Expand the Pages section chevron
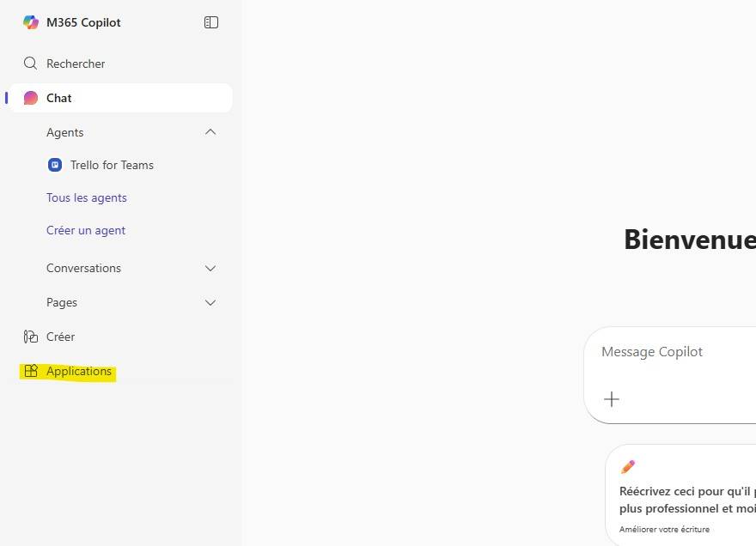Viewport: 756px width, 546px height. (210, 302)
